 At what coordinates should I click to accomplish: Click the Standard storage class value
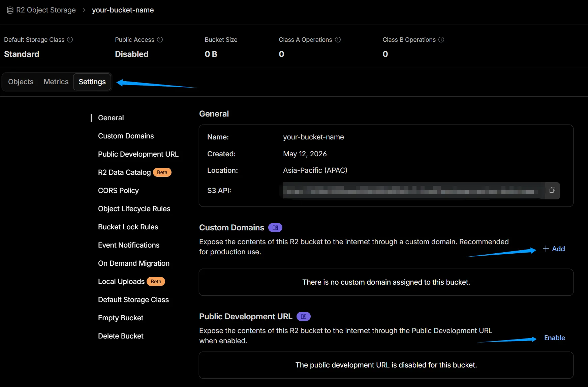pos(22,54)
